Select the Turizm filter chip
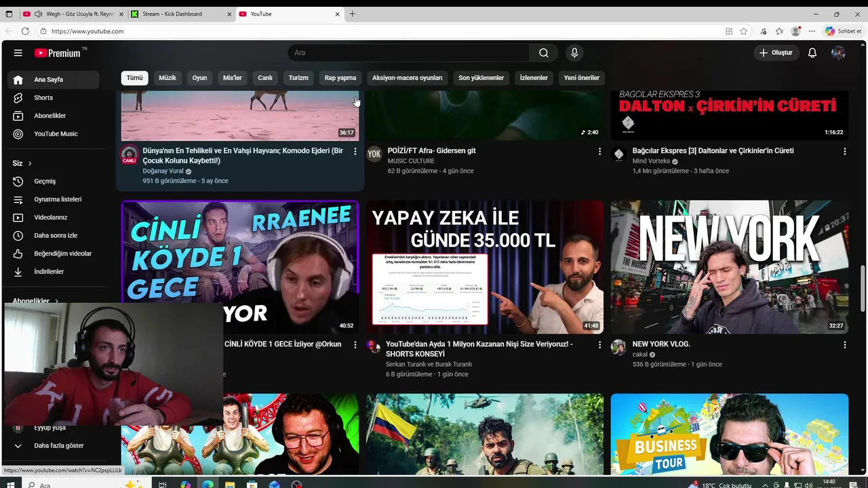 [x=298, y=78]
